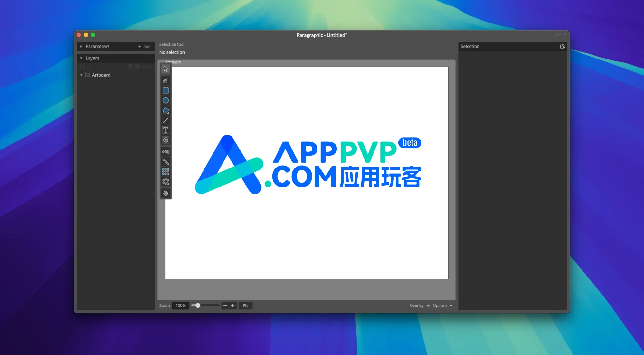Screen dimensions: 644x355
Task: Select the Hand pan tool
Action: (166, 193)
